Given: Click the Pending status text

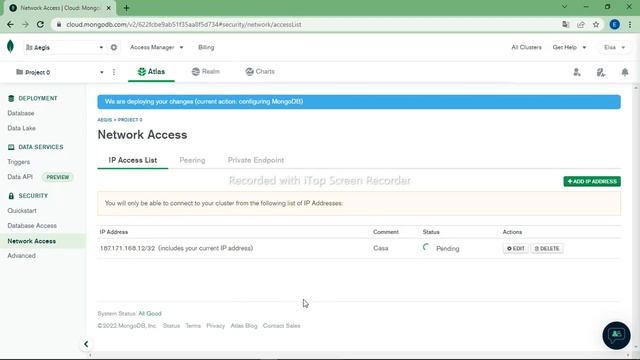Looking at the screenshot, I should (x=447, y=249).
